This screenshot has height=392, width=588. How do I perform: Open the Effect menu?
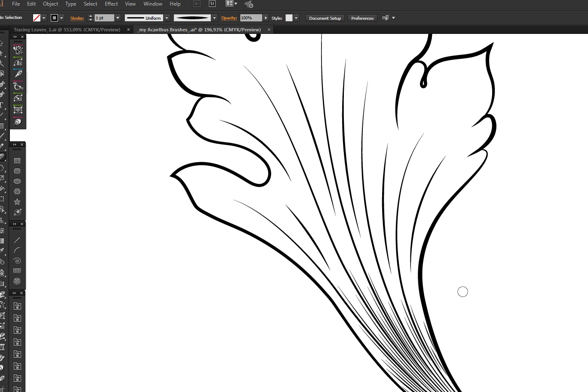(x=111, y=4)
